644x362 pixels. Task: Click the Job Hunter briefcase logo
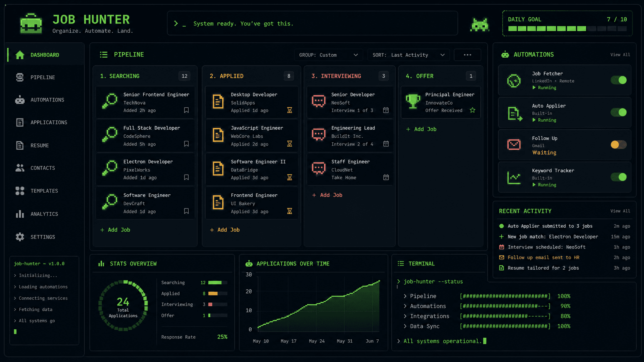coord(31,23)
